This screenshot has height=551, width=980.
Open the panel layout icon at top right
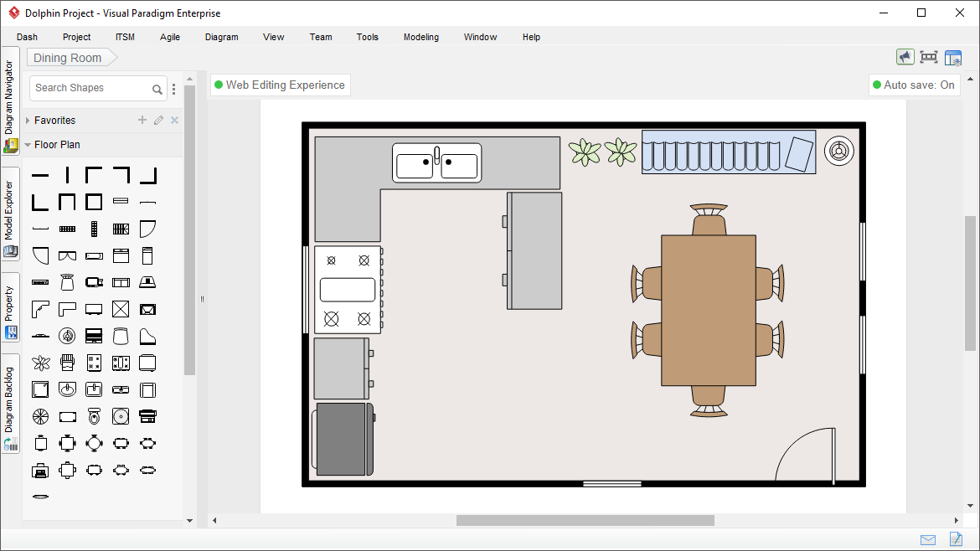953,58
